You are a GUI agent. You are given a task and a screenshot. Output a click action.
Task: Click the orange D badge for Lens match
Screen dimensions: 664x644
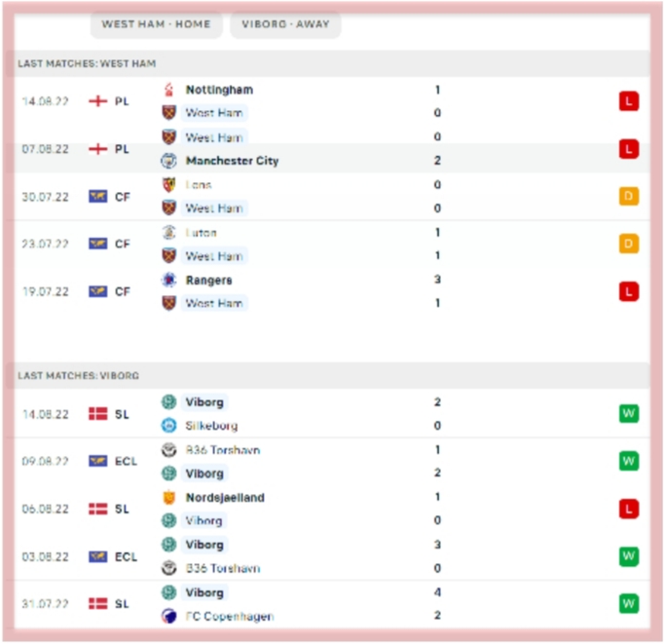pyautogui.click(x=628, y=197)
